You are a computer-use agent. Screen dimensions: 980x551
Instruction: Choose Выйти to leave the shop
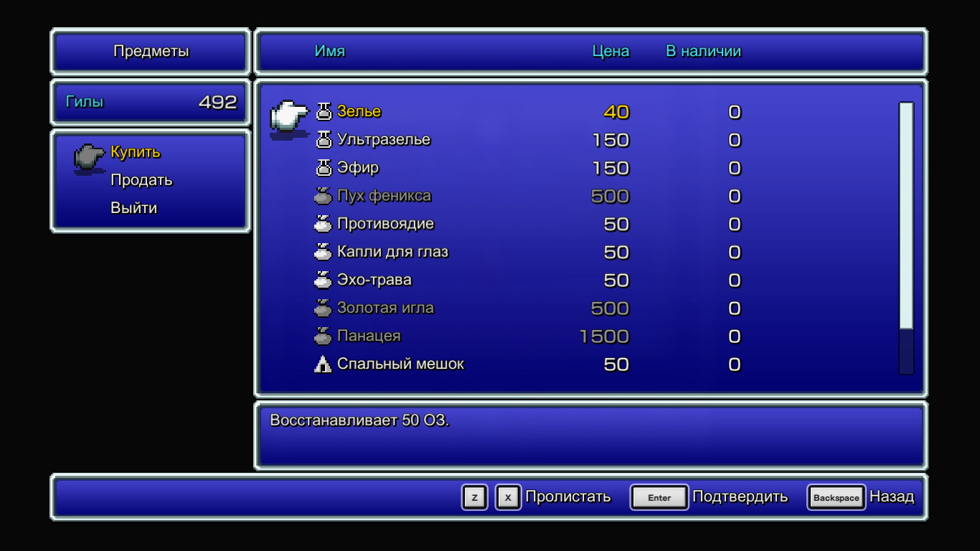coord(133,208)
